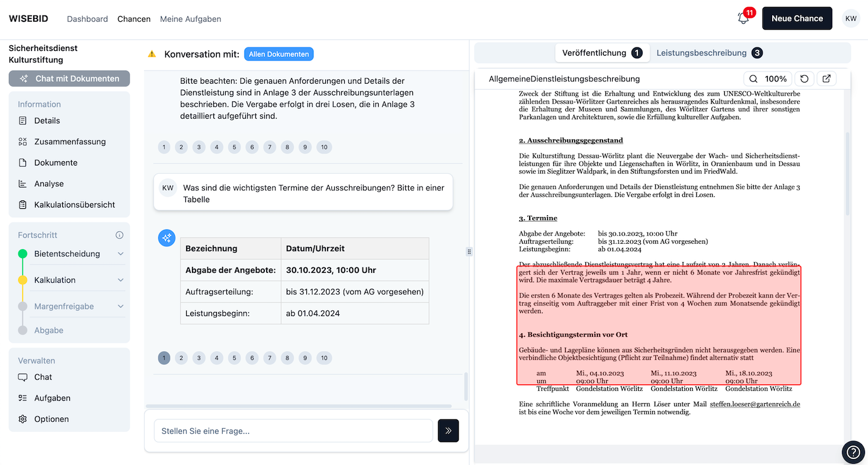
Task: Click the search magnifier icon in the document viewer
Action: point(753,79)
